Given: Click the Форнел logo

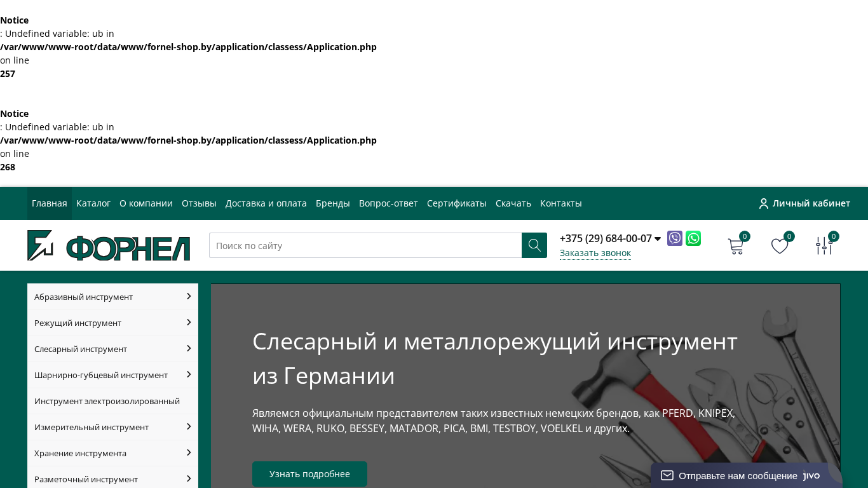Looking at the screenshot, I should point(109,245).
